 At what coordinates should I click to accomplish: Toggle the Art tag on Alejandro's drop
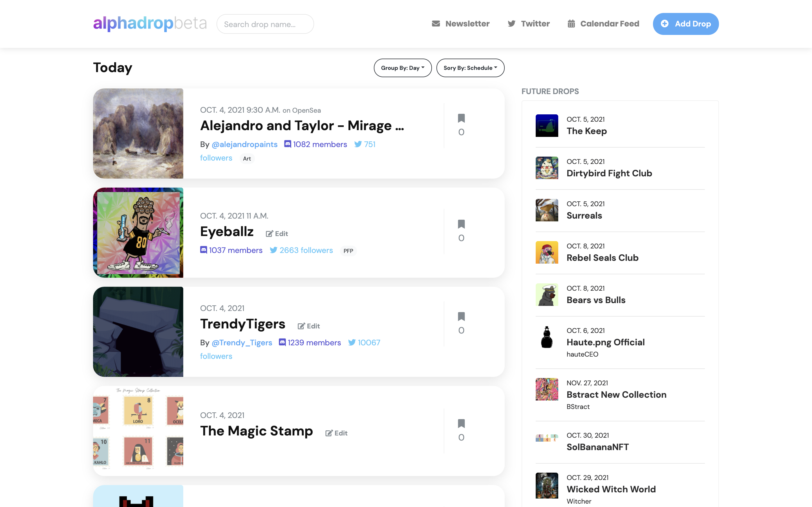pyautogui.click(x=247, y=158)
